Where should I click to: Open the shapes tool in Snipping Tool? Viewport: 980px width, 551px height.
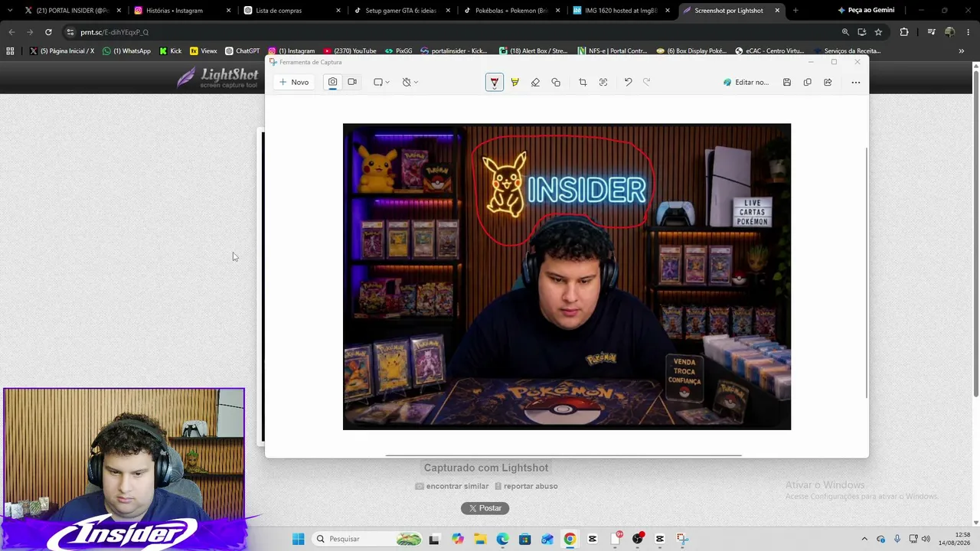click(x=556, y=82)
